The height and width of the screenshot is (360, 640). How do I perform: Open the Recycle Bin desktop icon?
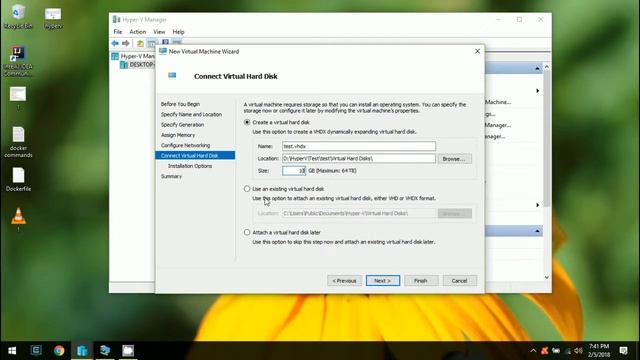pyautogui.click(x=18, y=17)
